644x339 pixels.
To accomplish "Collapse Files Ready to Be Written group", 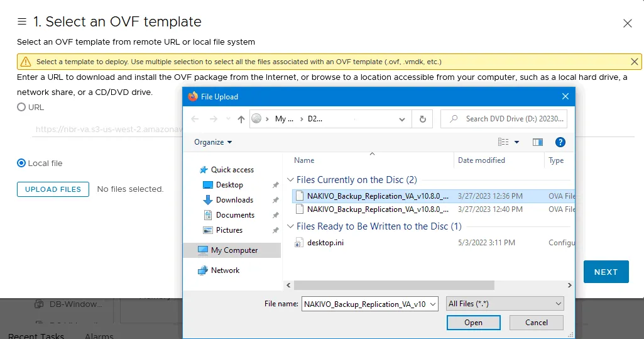I will pyautogui.click(x=290, y=226).
